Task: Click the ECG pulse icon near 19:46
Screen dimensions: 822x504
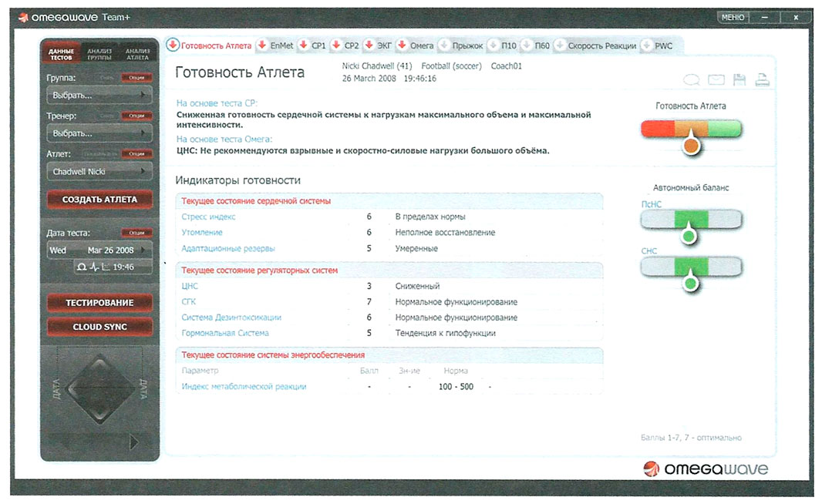Action: click(93, 267)
